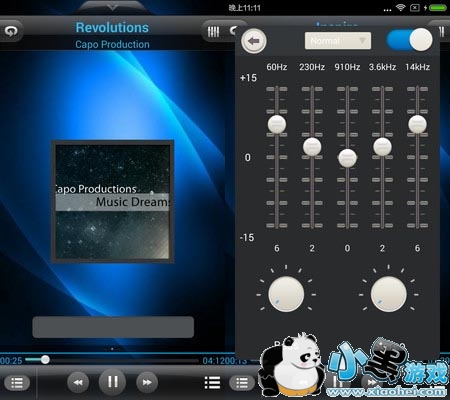Click the white list icon without background
Image resolution: width=450 pixels, height=400 pixels.
click(212, 383)
